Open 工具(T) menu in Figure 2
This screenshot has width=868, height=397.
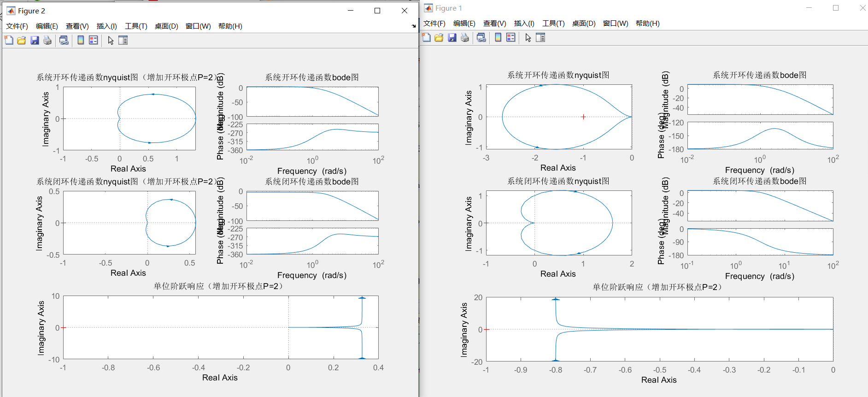[x=136, y=26]
